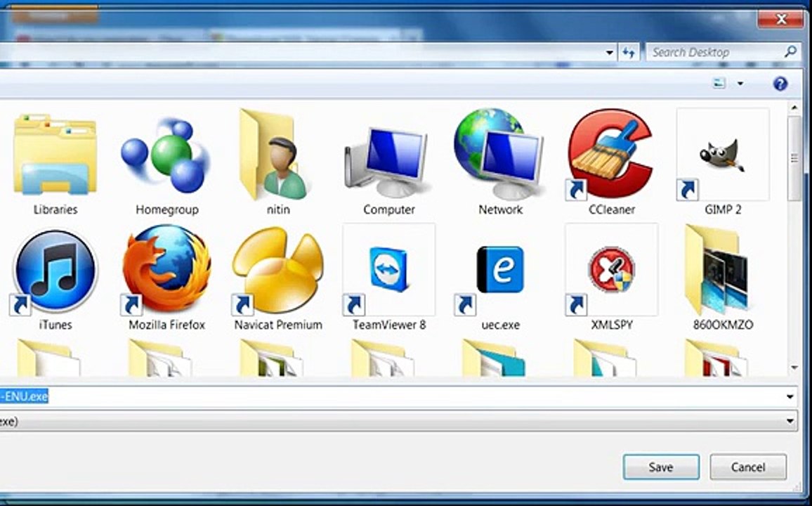This screenshot has width=812, height=506.
Task: Select the Homegroup icon
Action: click(166, 155)
